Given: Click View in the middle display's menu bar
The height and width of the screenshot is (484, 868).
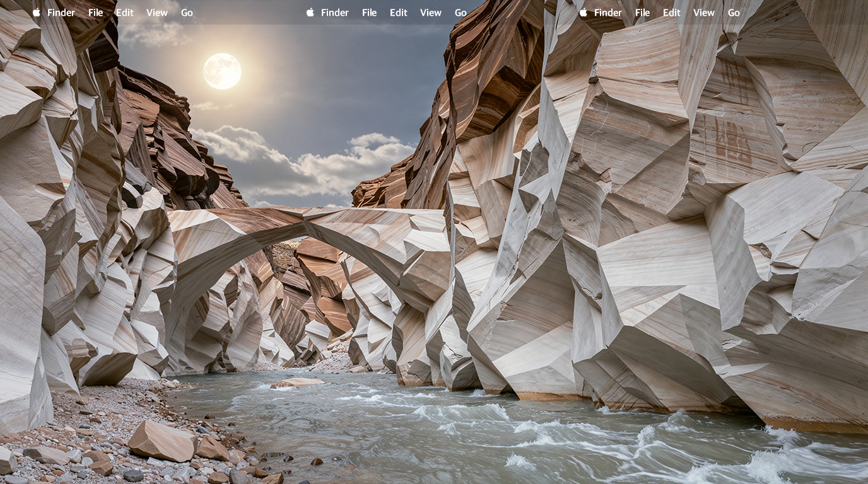Looking at the screenshot, I should tap(431, 13).
